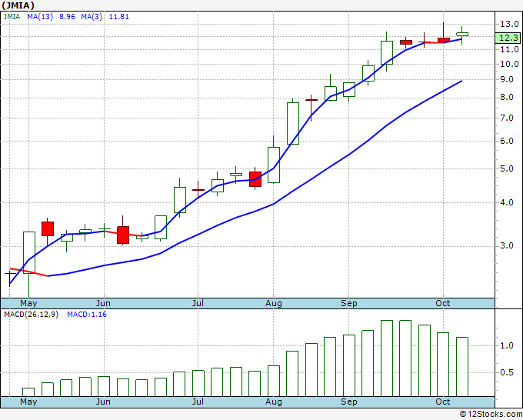
Task: Select the 0.5 MACD axis label
Action: tap(507, 372)
